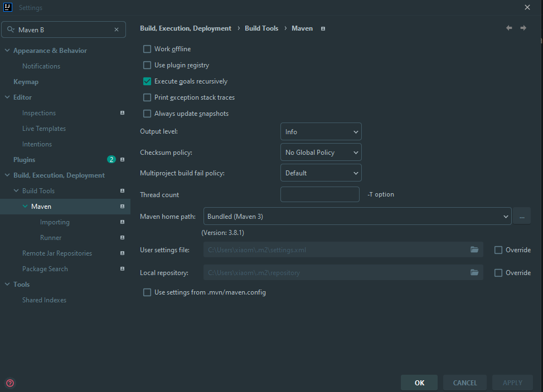Open the Output level dropdown

coord(321,132)
